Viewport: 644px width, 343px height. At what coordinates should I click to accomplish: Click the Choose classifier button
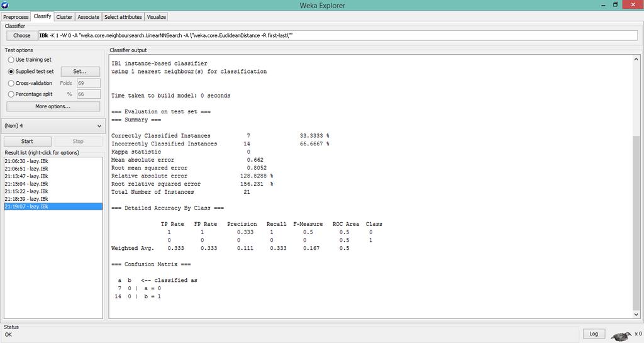coord(22,35)
